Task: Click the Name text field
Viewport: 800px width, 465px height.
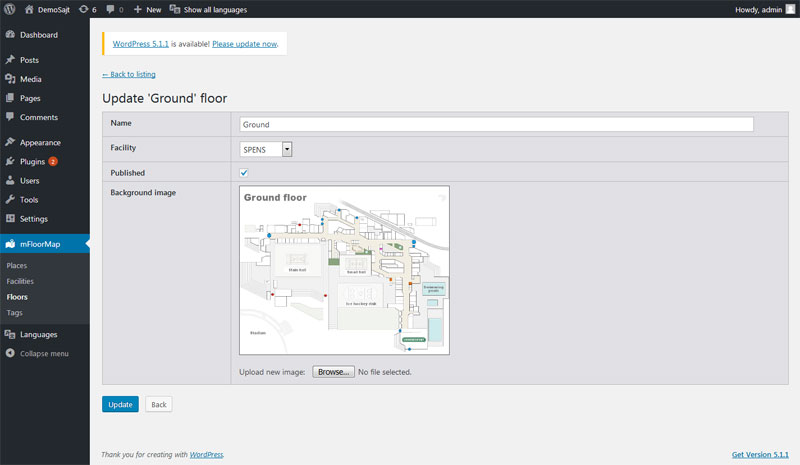Action: [x=496, y=125]
